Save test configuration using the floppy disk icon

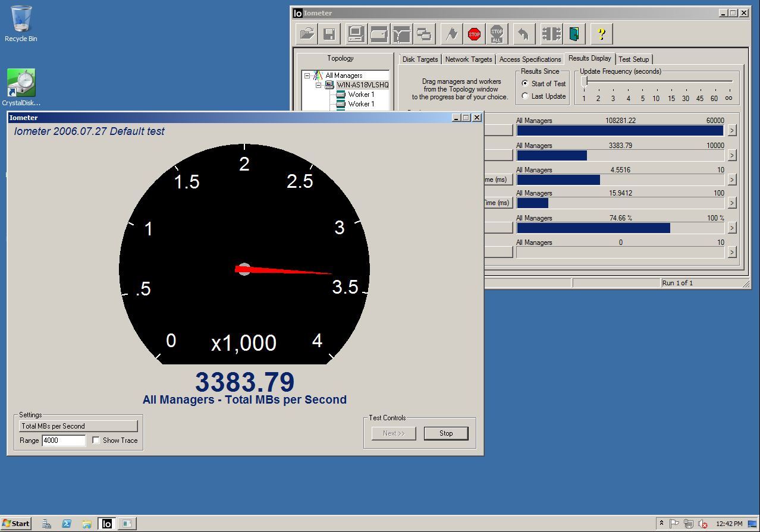pos(329,34)
